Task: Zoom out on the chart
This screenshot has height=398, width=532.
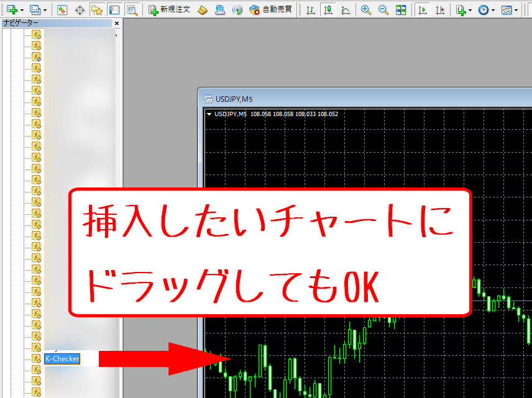Action: (383, 10)
